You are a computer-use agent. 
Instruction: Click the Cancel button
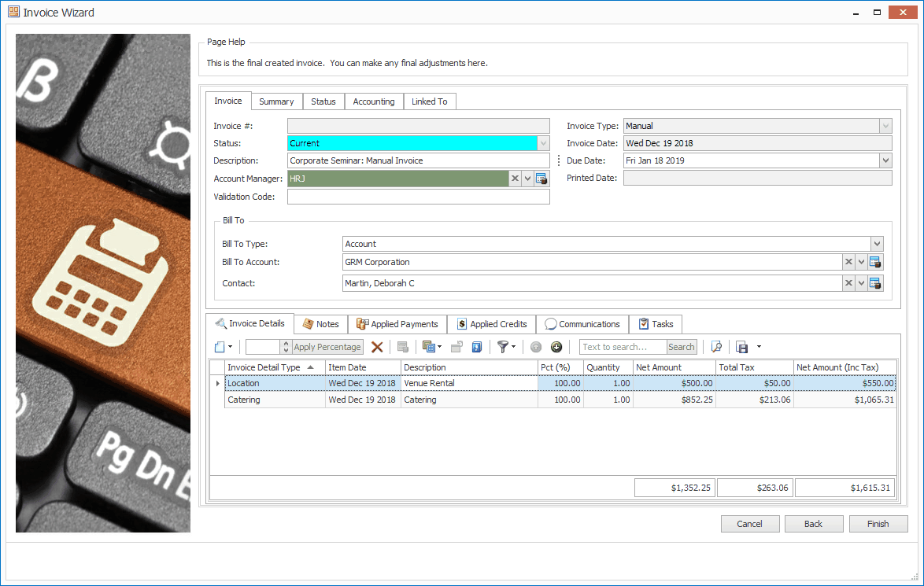tap(750, 524)
